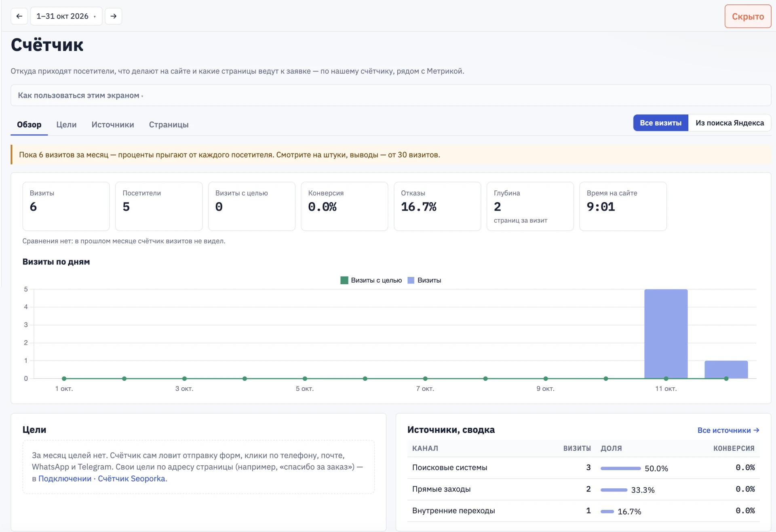The height and width of the screenshot is (532, 776).
Task: Click the Посетители metric card
Action: tap(159, 206)
